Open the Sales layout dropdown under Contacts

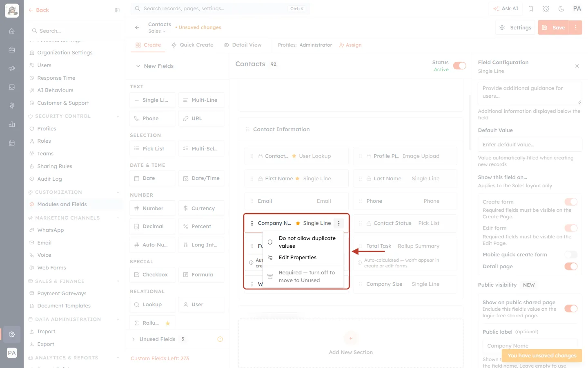pyautogui.click(x=157, y=31)
